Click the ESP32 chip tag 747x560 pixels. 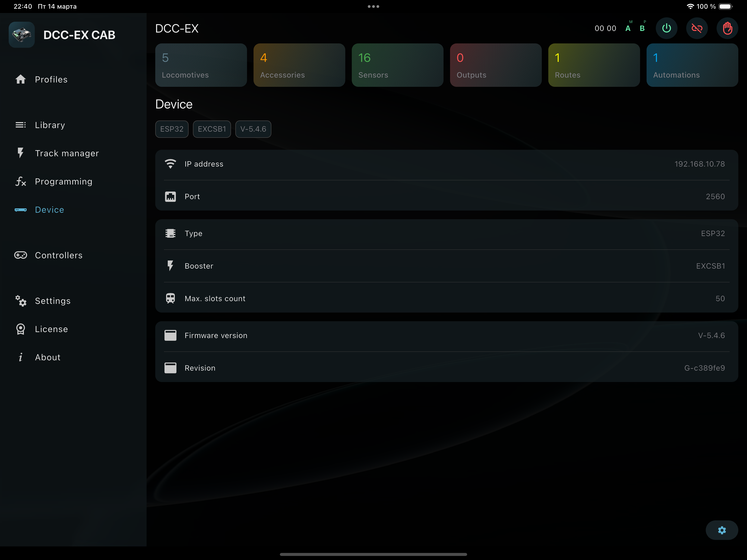coord(172,129)
